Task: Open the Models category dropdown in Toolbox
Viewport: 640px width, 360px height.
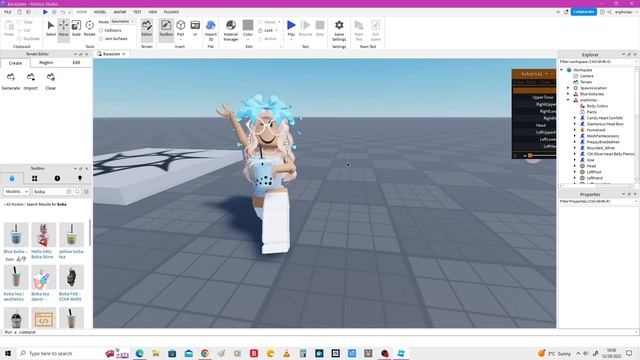Action: coord(16,191)
